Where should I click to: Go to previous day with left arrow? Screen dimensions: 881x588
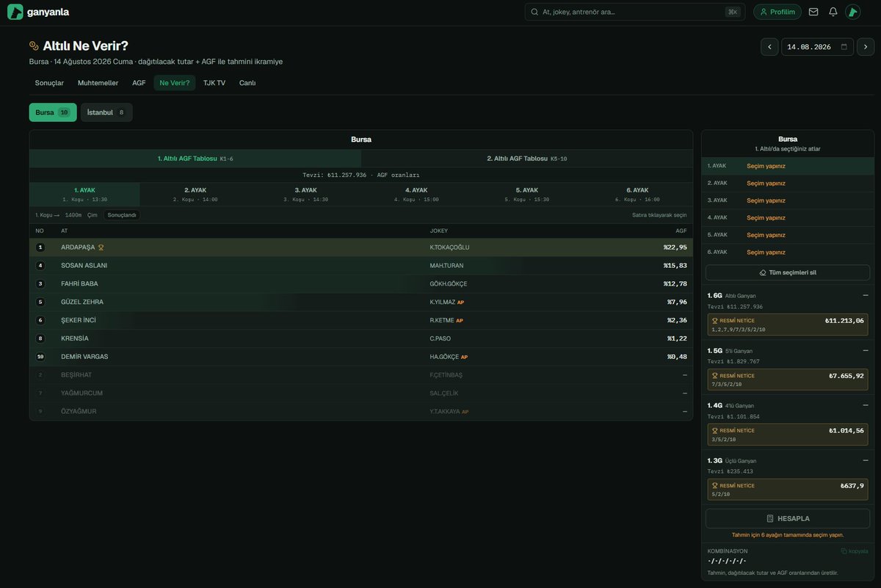(769, 47)
